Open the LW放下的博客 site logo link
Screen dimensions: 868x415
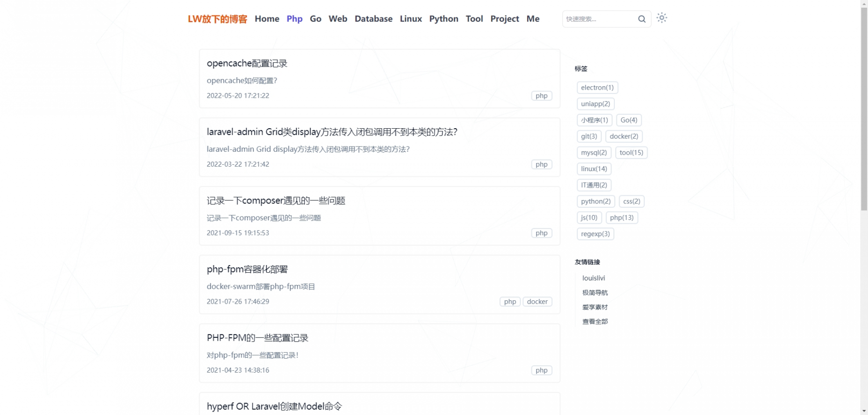coord(217,19)
